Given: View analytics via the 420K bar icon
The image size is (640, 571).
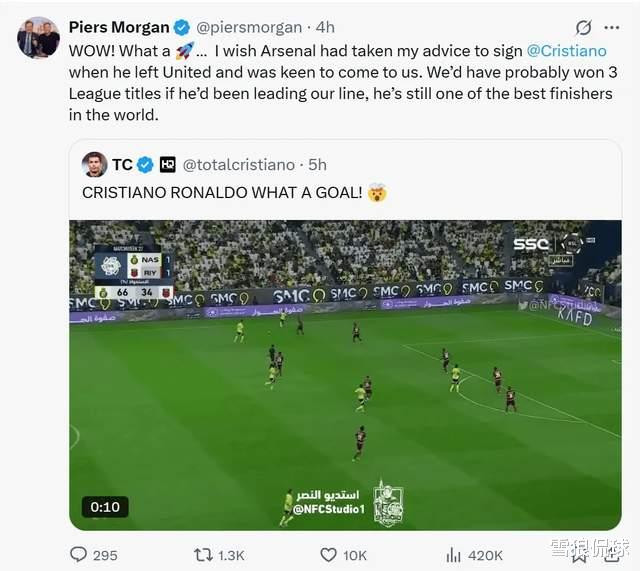Looking at the screenshot, I should (453, 555).
